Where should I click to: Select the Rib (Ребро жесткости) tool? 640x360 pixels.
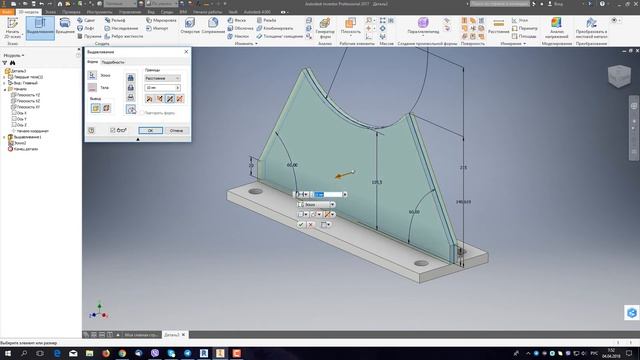point(124,36)
